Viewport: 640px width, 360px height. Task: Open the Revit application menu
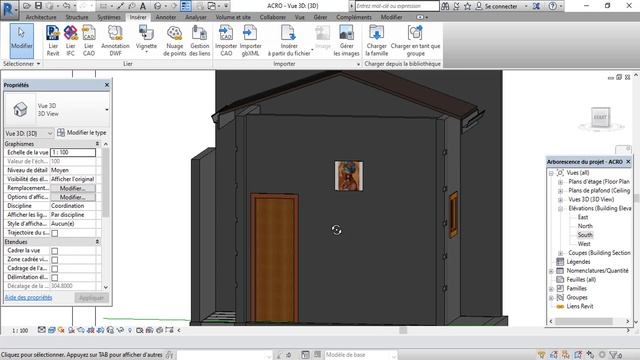9,9
